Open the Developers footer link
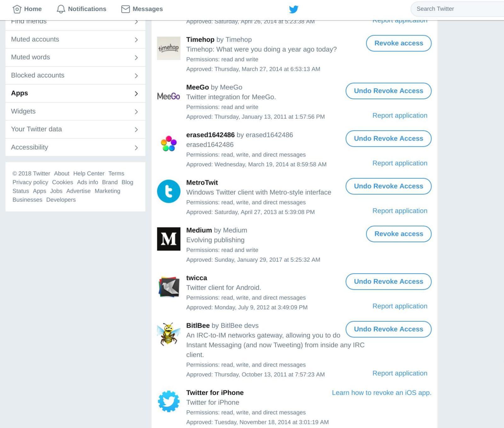 coord(61,200)
